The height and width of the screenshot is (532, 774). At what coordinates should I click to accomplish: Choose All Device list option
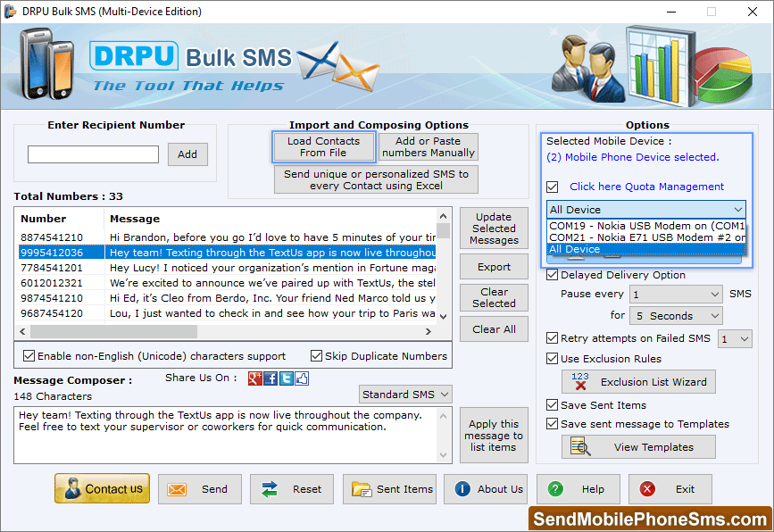[646, 249]
